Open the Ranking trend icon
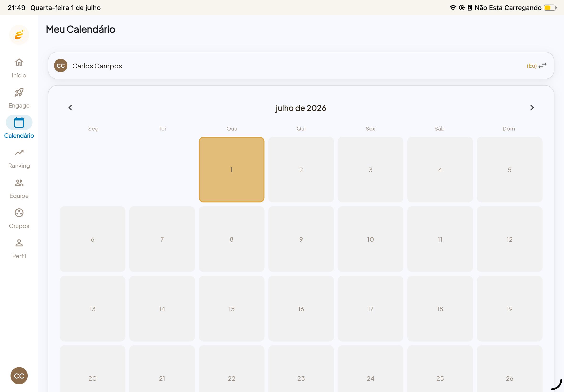The height and width of the screenshot is (392, 564). pos(19,152)
